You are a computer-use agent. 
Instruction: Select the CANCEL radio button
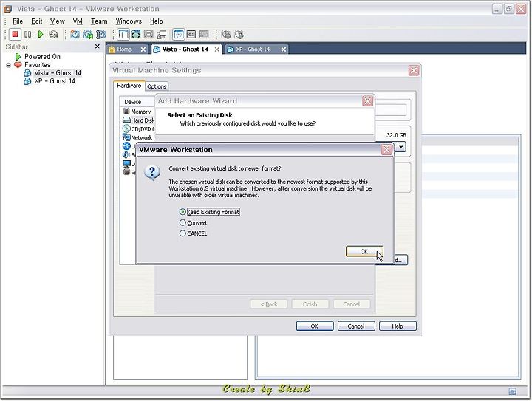(x=183, y=233)
